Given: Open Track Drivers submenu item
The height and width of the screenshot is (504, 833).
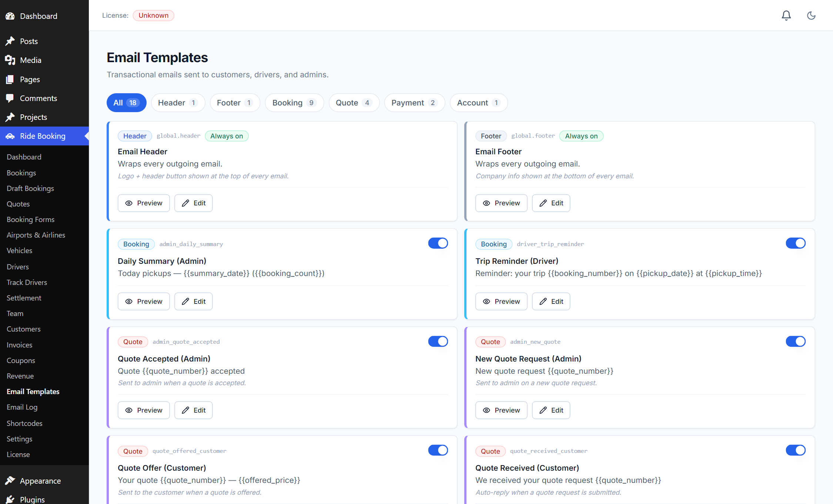Looking at the screenshot, I should (27, 282).
